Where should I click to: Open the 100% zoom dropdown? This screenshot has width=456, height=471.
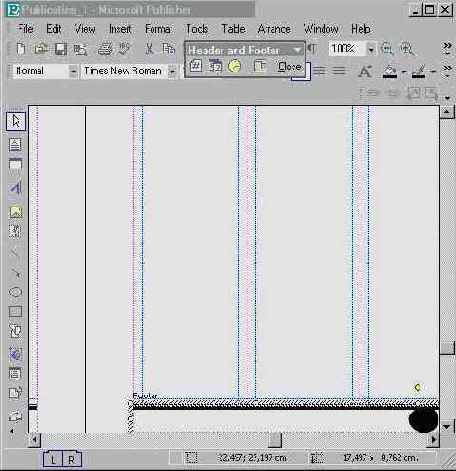pos(371,49)
